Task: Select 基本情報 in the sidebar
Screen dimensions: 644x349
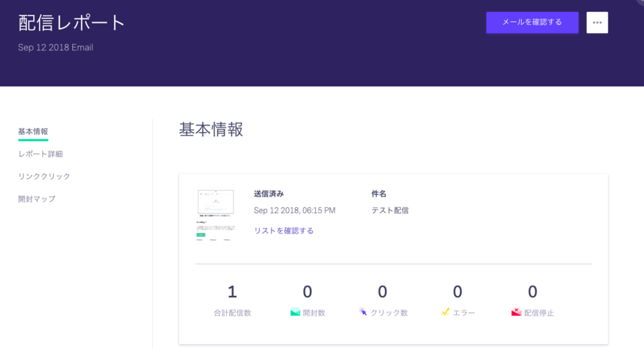Action: (x=33, y=131)
